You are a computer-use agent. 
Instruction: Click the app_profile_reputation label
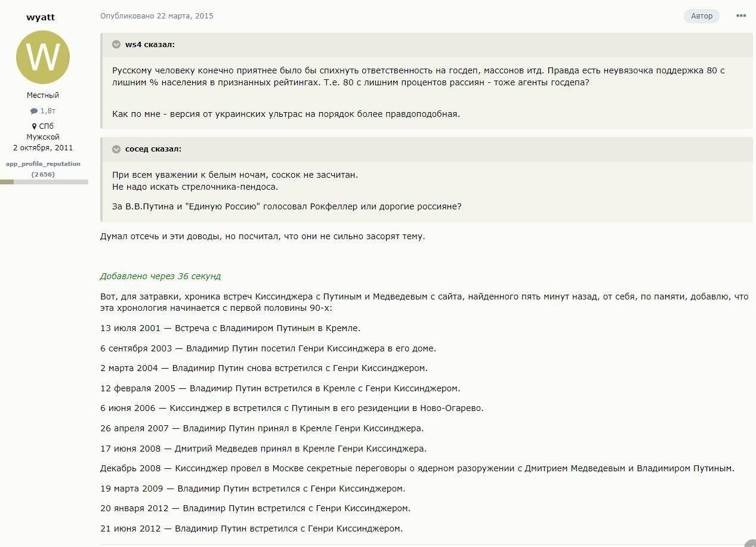[43, 163]
